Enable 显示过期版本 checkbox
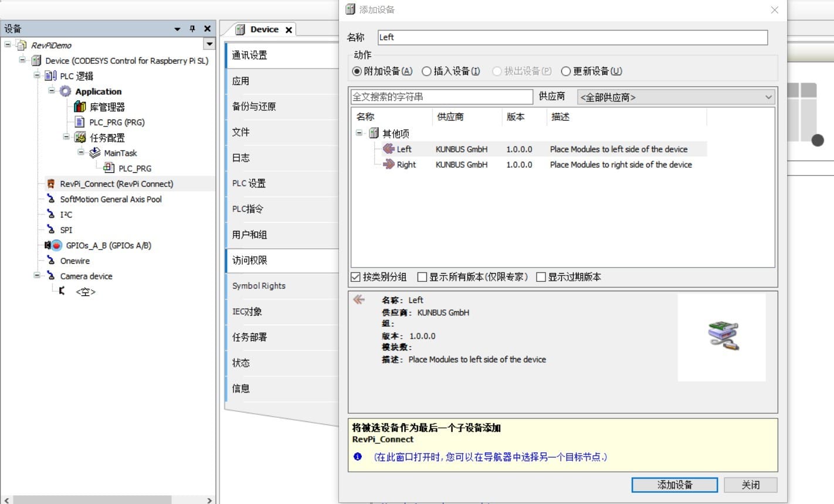Image resolution: width=834 pixels, height=504 pixels. (541, 277)
